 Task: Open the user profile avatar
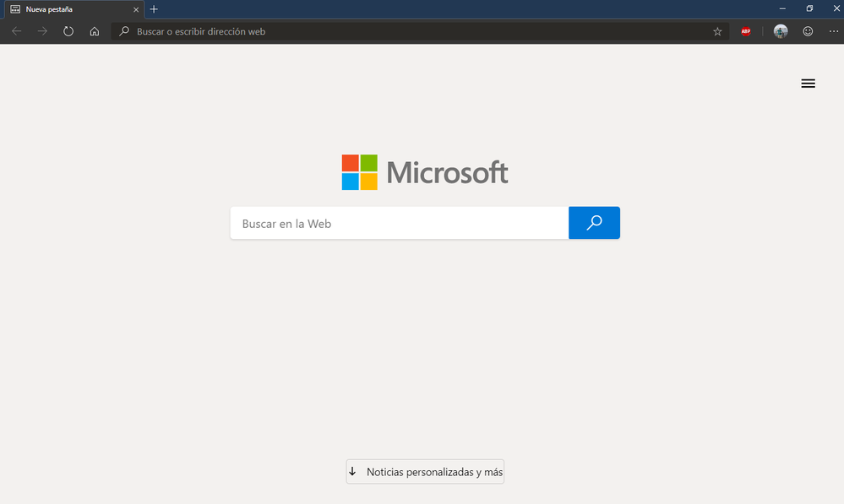(781, 31)
